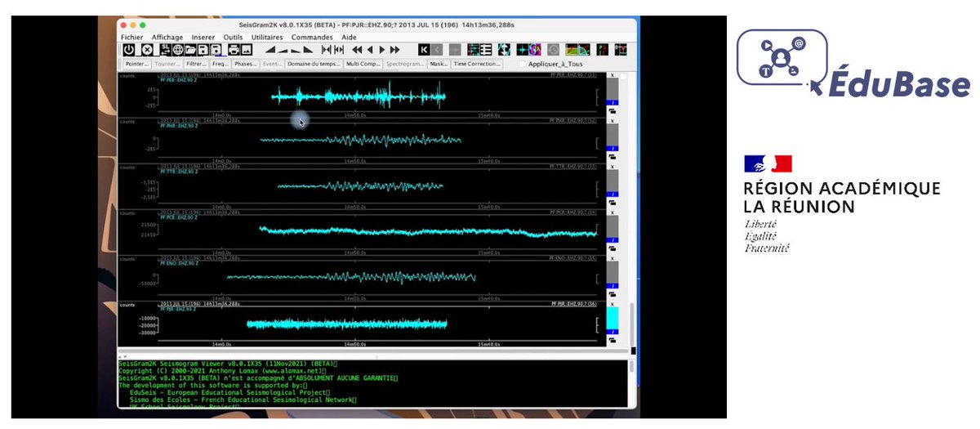
Task: Close the PF:PER channel with its x
Action: 612,74
